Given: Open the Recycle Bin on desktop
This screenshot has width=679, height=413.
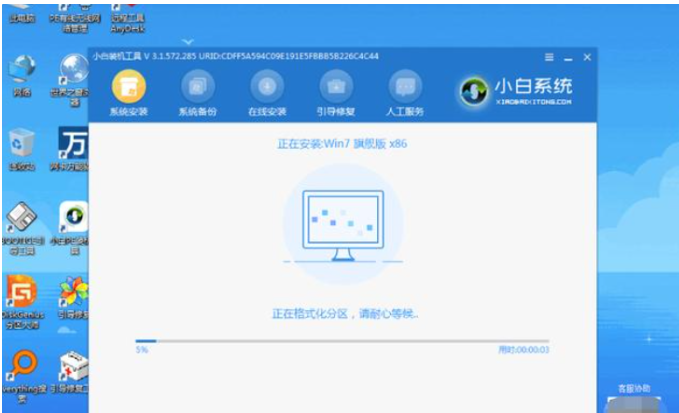Looking at the screenshot, I should click(22, 150).
